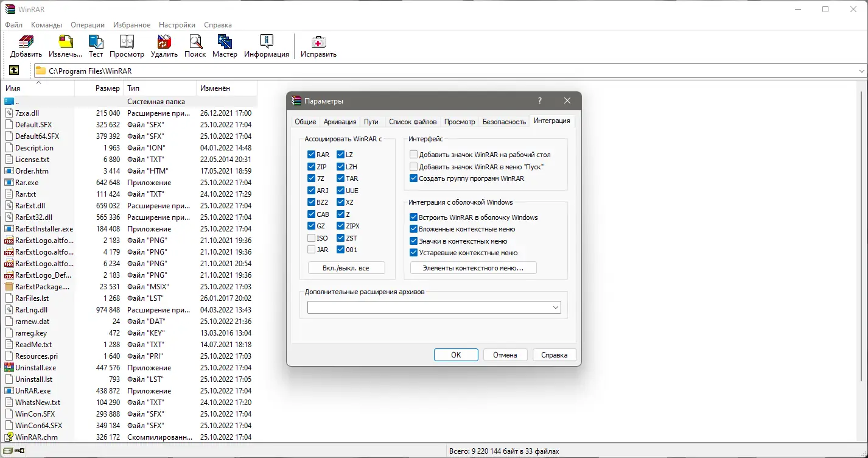Click the Справка button in dialog
The height and width of the screenshot is (458, 868).
[555, 355]
